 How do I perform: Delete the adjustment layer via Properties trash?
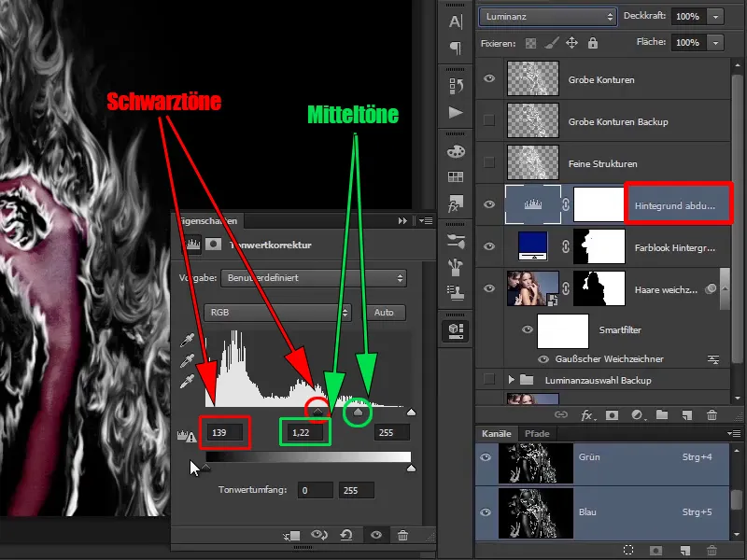[x=402, y=535]
